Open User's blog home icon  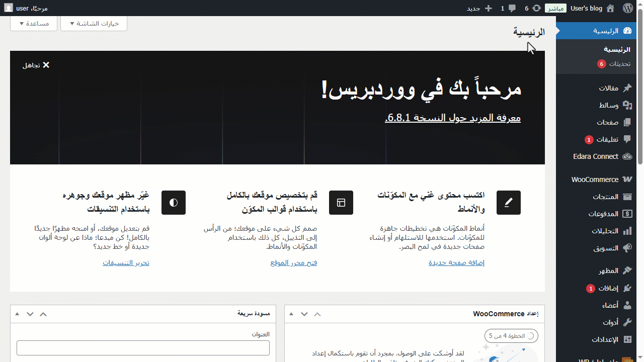610,8
